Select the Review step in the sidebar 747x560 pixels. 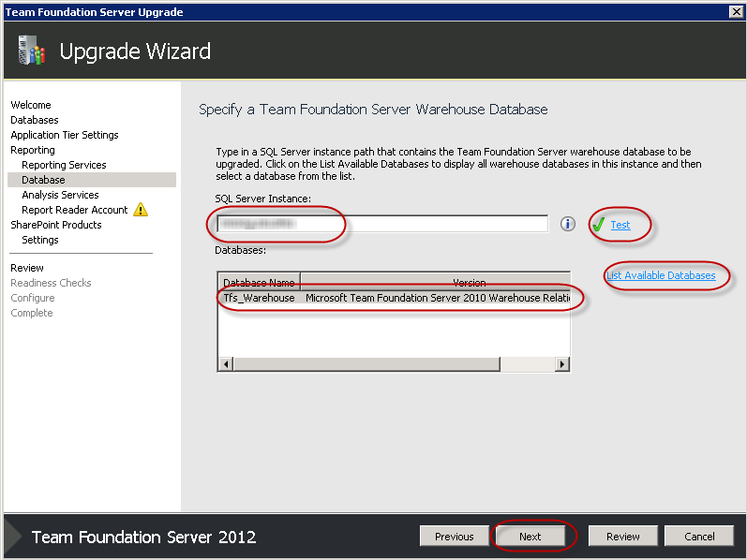(27, 268)
